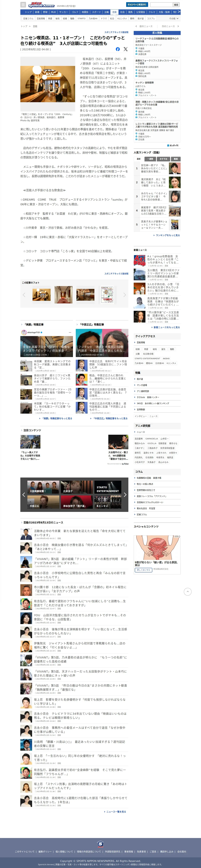The height and width of the screenshot is (868, 201).
Task: Open マンガ道場 under 特集
Action: pos(157,385)
